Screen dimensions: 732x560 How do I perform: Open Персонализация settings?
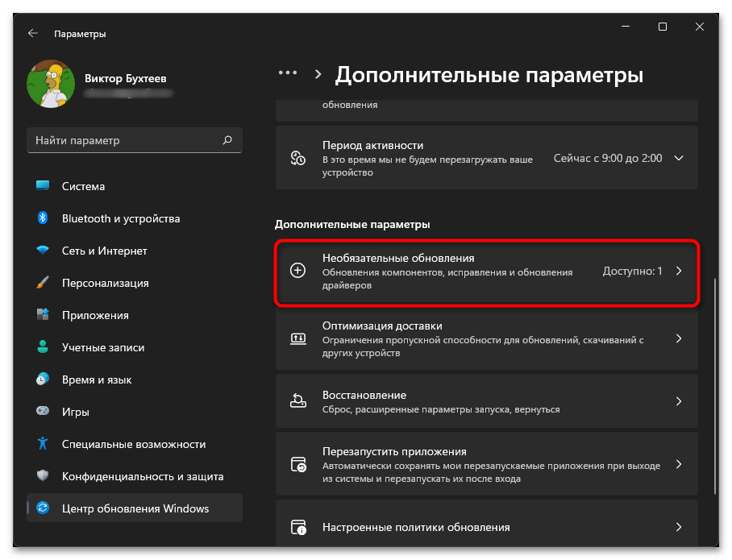135,283
